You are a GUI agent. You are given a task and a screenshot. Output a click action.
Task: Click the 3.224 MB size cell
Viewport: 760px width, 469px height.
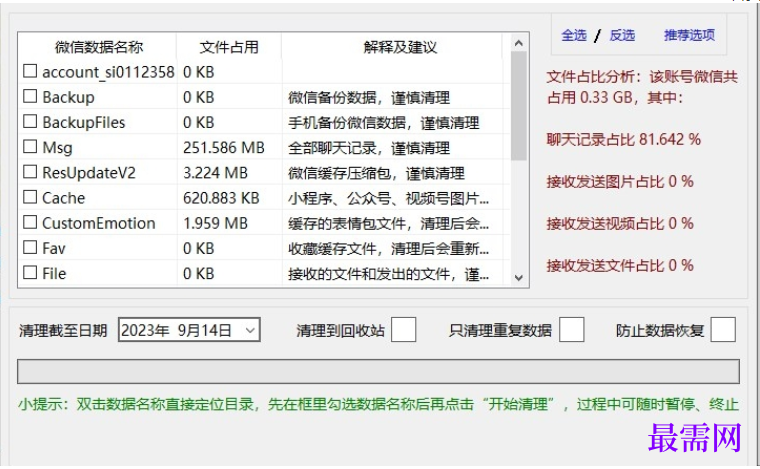click(215, 172)
